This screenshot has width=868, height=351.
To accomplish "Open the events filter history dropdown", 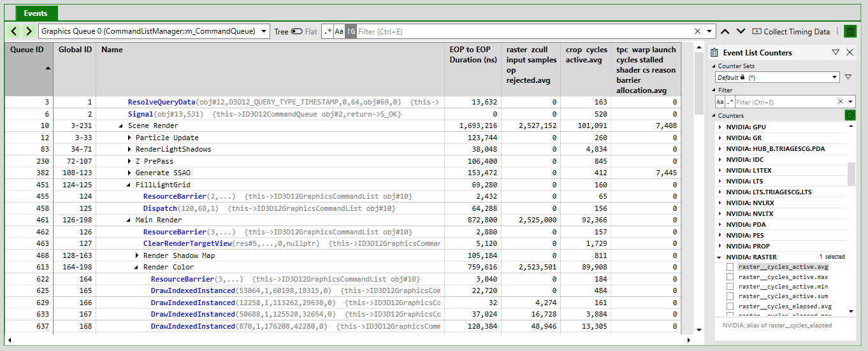I will pyautogui.click(x=709, y=31).
